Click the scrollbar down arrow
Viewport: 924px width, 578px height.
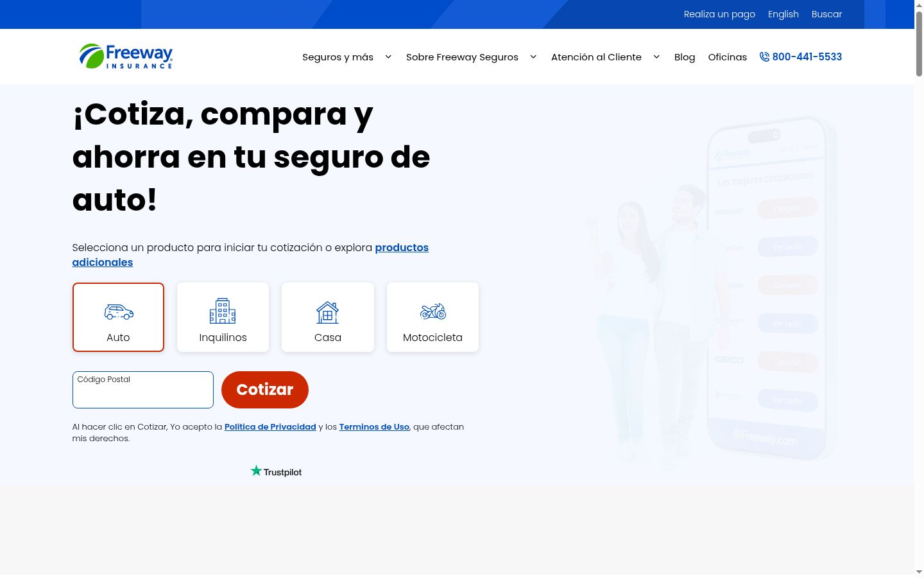click(x=919, y=572)
